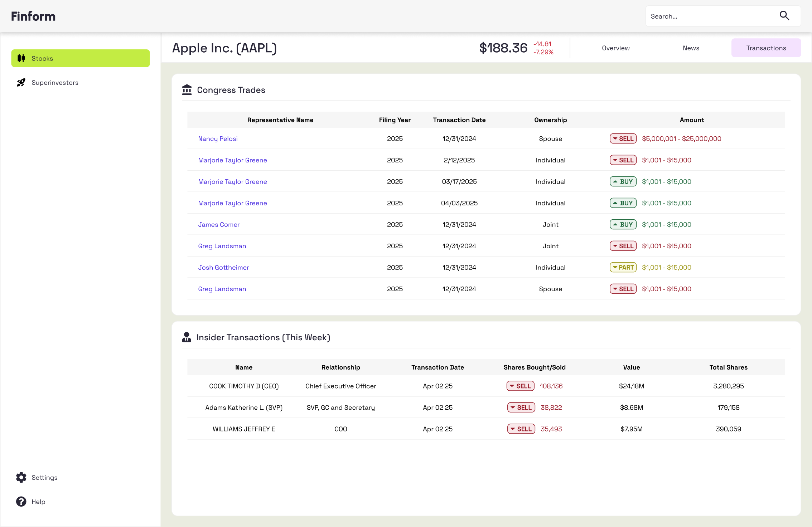
Task: Click Insider Transactions (This Week) heading
Action: pyautogui.click(x=263, y=337)
